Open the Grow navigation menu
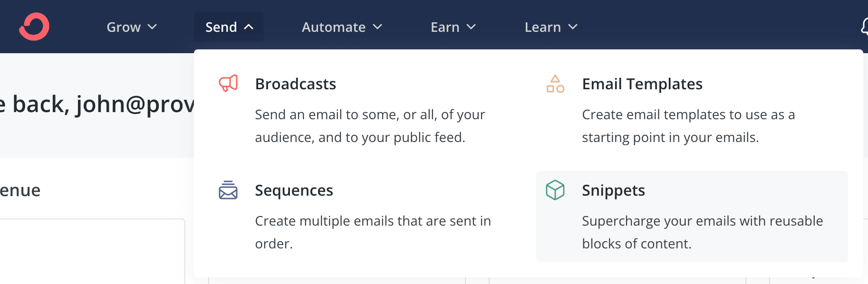This screenshot has height=284, width=868. tap(132, 27)
